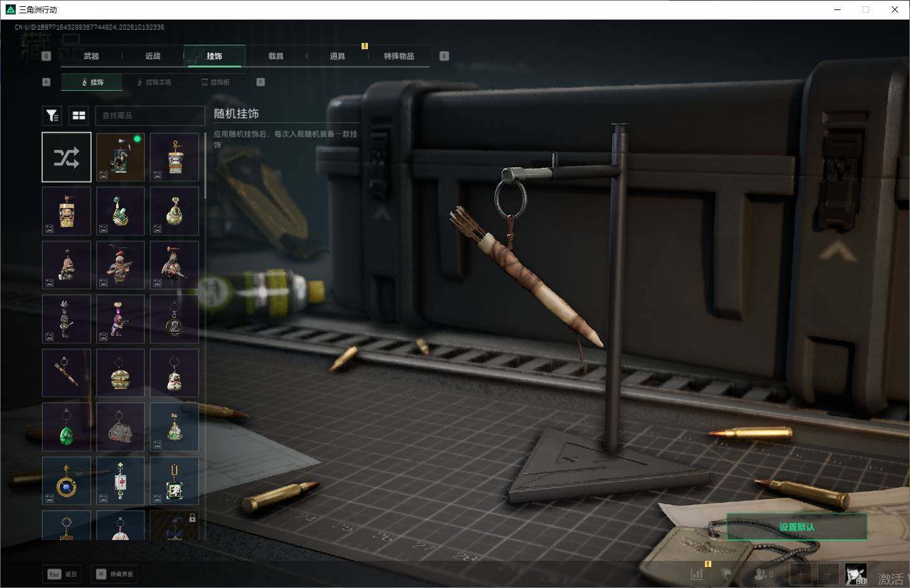This screenshot has width=910, height=588.
Task: Open the player avatar portrait
Action: (x=856, y=574)
